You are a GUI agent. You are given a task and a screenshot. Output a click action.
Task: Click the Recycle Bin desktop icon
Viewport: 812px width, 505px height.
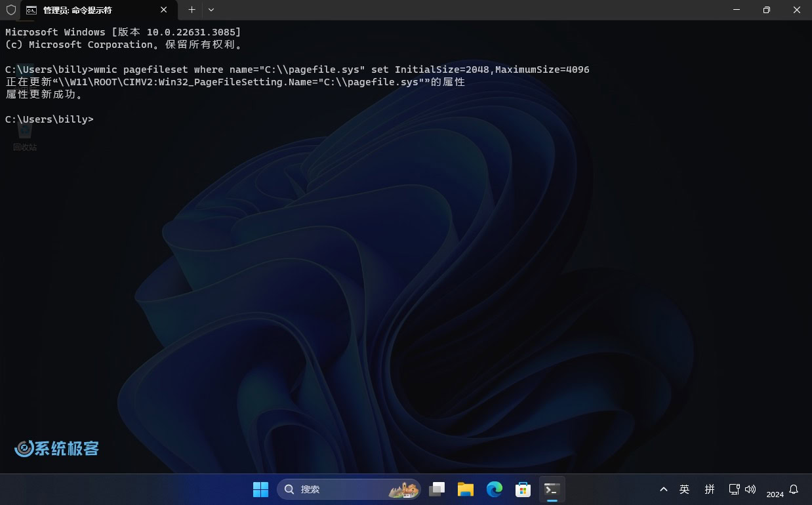pos(25,136)
